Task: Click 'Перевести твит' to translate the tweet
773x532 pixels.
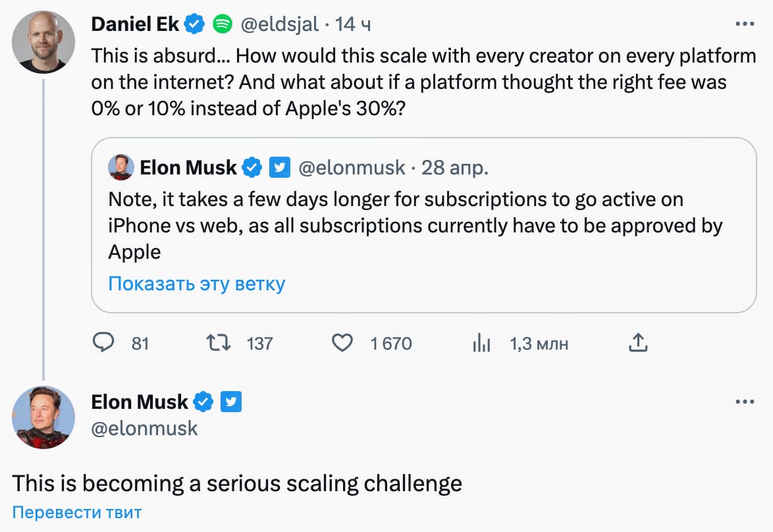Action: (76, 512)
